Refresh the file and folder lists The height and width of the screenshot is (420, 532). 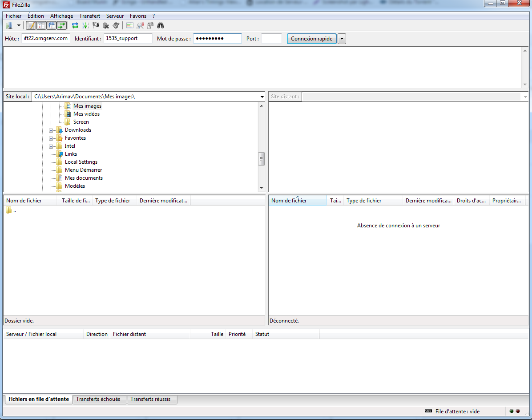pyautogui.click(x=75, y=25)
